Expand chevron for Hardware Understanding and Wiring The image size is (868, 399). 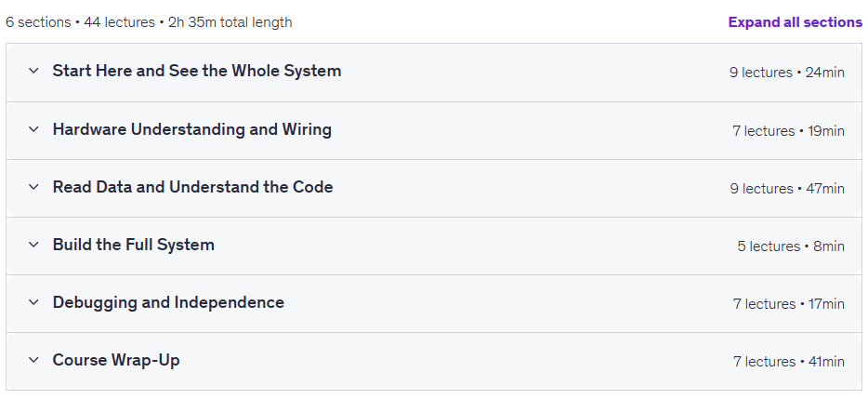(33, 129)
